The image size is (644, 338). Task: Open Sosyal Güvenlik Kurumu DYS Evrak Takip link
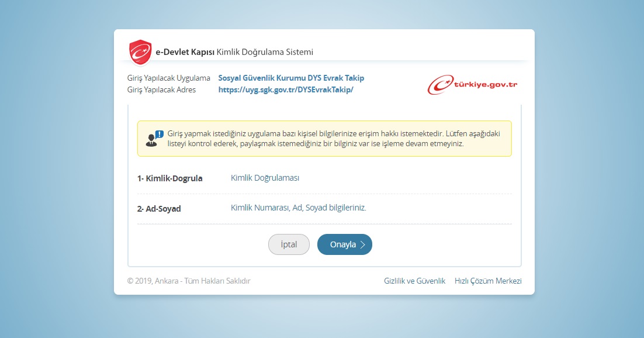(x=291, y=78)
